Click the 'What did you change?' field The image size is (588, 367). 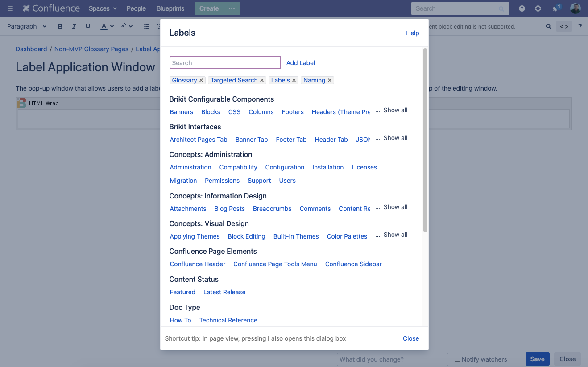click(x=393, y=359)
